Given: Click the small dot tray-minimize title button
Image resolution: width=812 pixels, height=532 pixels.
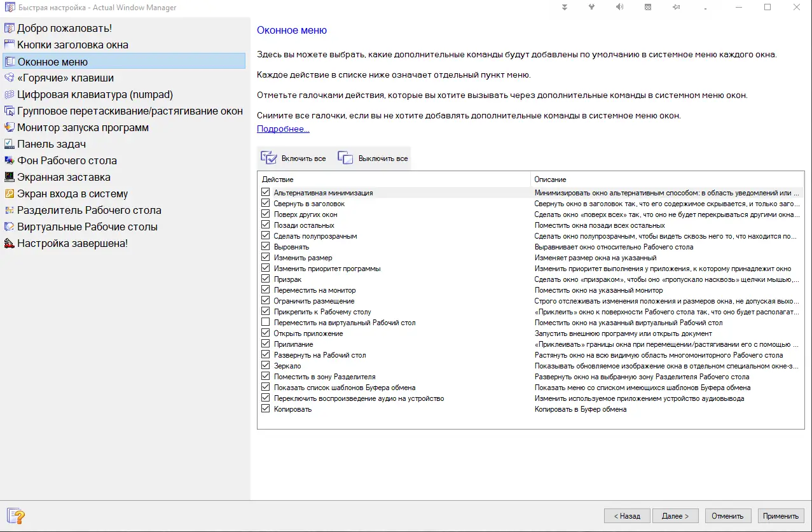Looking at the screenshot, I should pyautogui.click(x=704, y=8).
